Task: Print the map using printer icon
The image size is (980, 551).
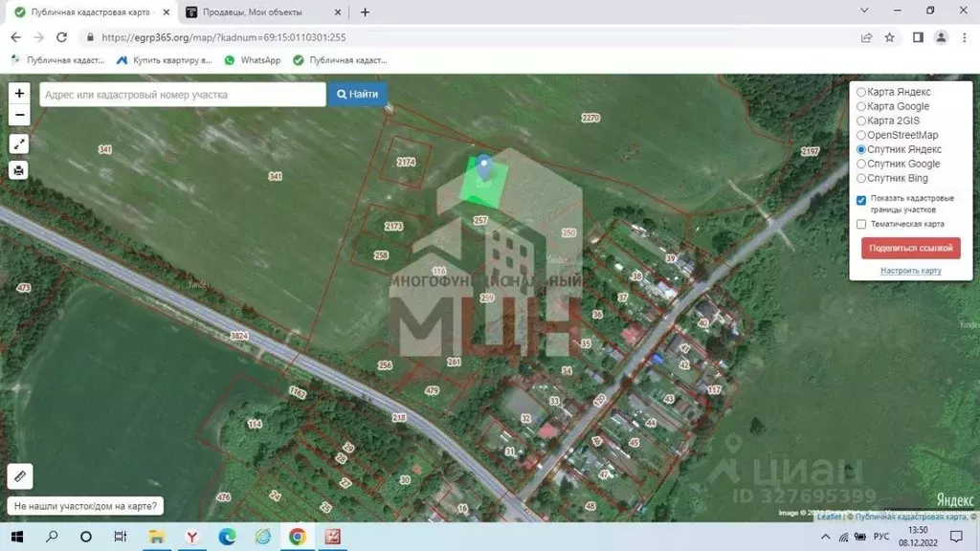Action: tap(19, 170)
